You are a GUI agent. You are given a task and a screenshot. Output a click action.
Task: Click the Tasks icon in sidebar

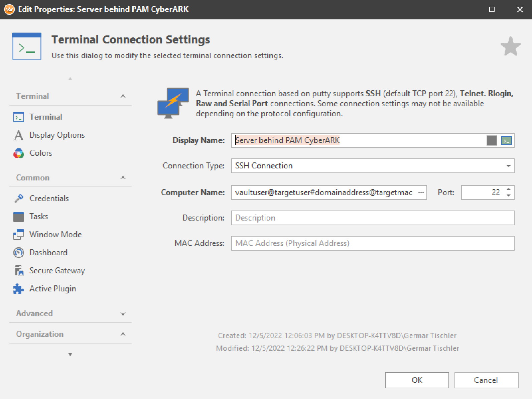pyautogui.click(x=19, y=217)
